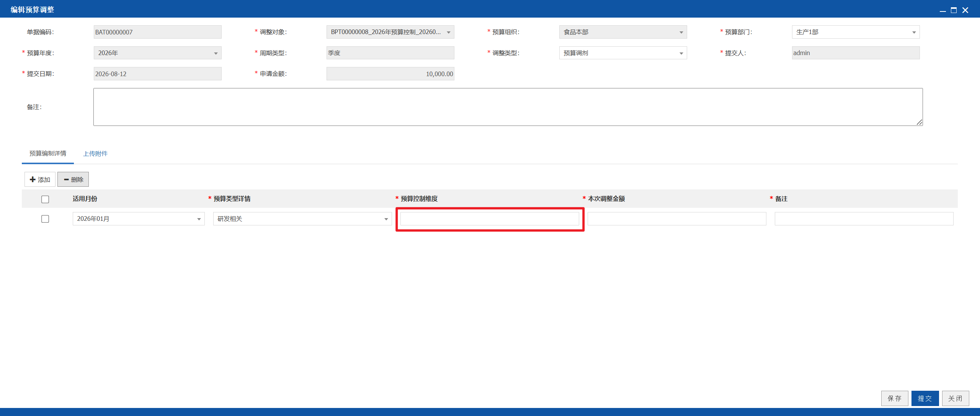Click the 预算控制维度 input field
Image resolution: width=980 pixels, height=416 pixels.
tap(490, 219)
